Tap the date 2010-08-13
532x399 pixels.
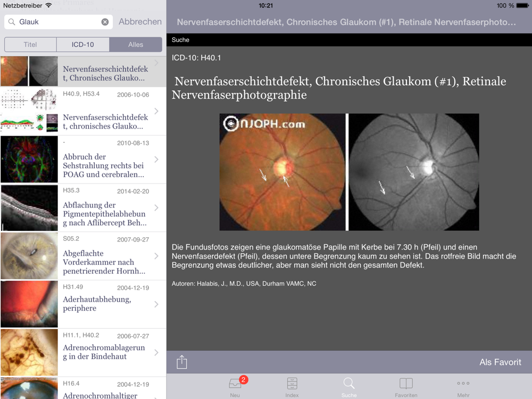pos(133,143)
